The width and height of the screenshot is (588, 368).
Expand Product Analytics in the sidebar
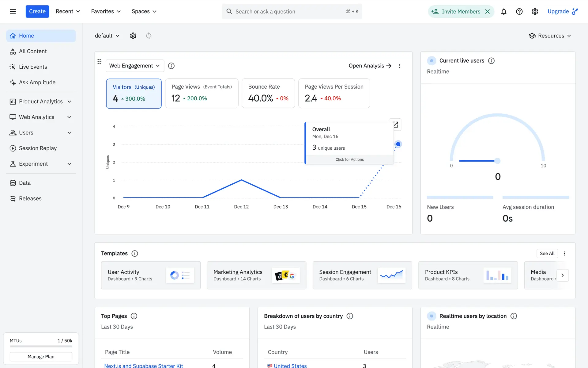pos(41,102)
